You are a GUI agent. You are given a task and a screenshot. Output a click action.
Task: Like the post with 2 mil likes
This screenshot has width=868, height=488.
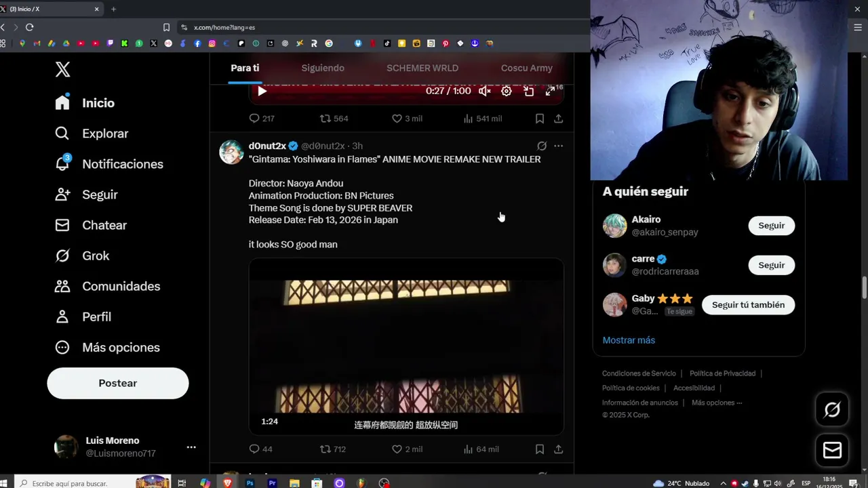pyautogui.click(x=407, y=449)
